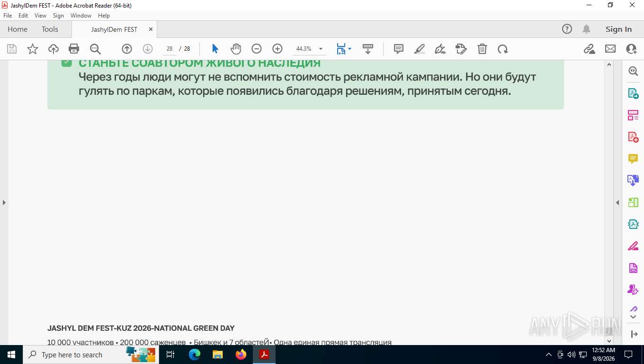Choose the Selection arrow tool

tap(215, 49)
